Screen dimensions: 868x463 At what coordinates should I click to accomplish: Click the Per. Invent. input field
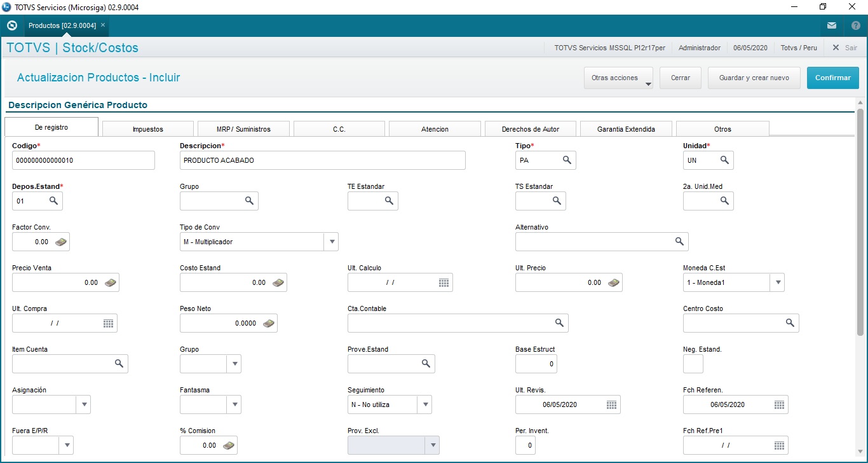click(x=526, y=445)
